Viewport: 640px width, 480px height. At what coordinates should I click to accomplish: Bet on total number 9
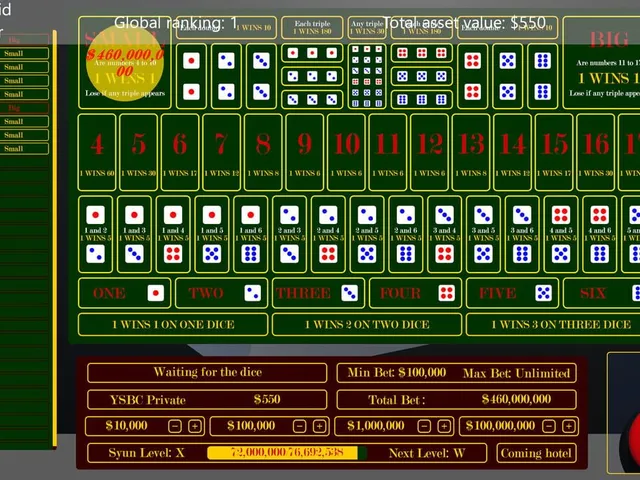305,152
